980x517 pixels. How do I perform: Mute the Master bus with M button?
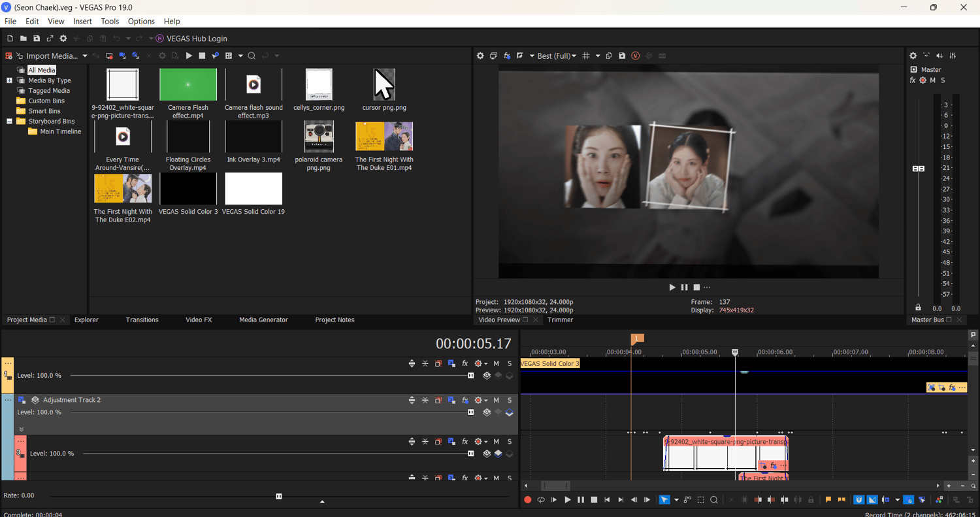tap(933, 80)
